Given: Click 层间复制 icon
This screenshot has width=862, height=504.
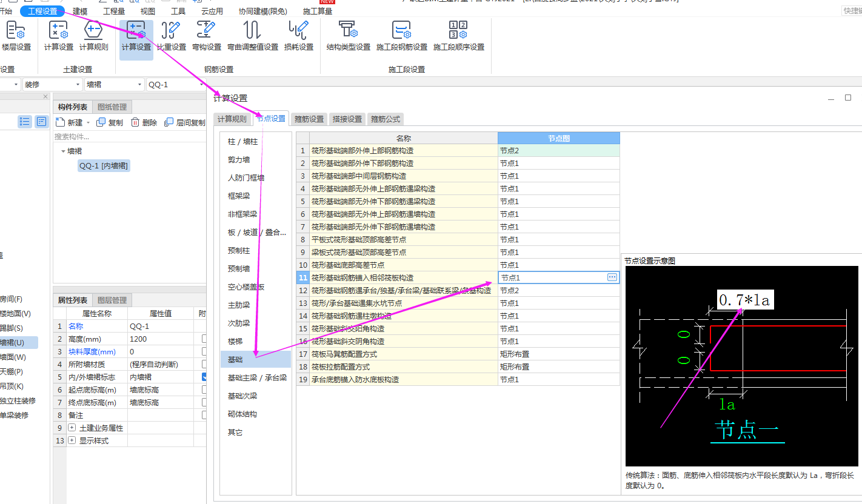Looking at the screenshot, I should tap(169, 122).
